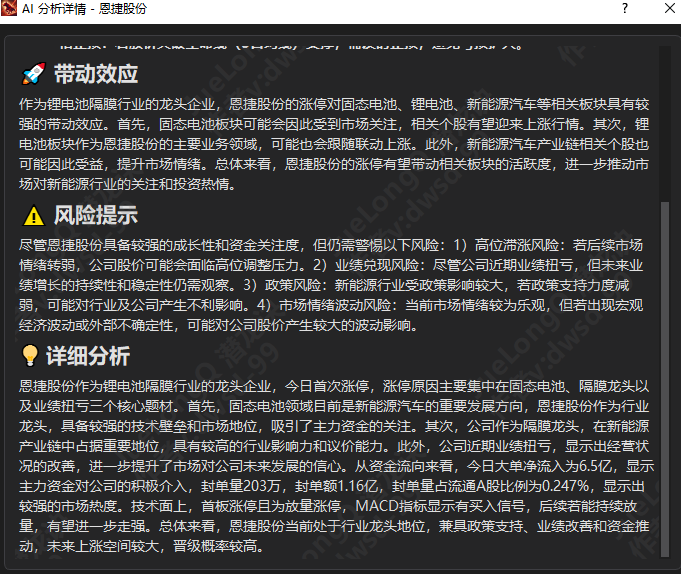Close the AI 分析详情 dialog

669,8
